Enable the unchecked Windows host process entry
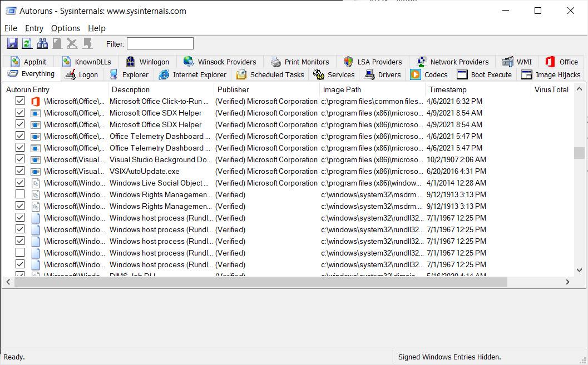Screen dimensions: 588x365 20,253
